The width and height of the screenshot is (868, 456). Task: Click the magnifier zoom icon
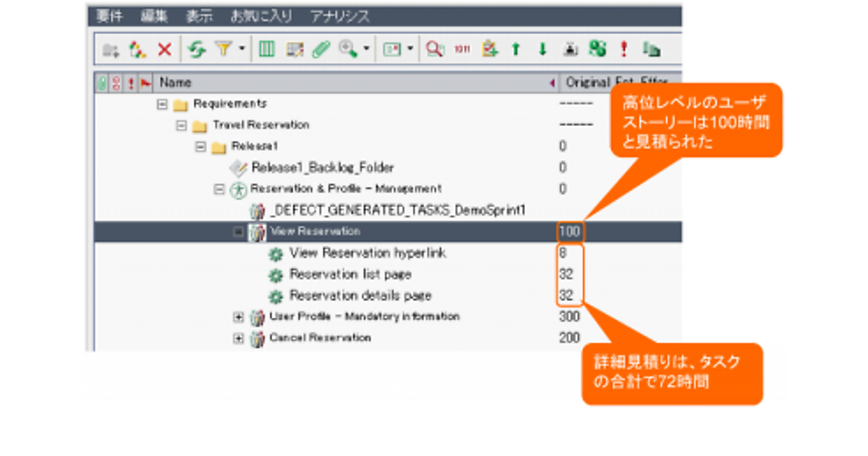(349, 49)
